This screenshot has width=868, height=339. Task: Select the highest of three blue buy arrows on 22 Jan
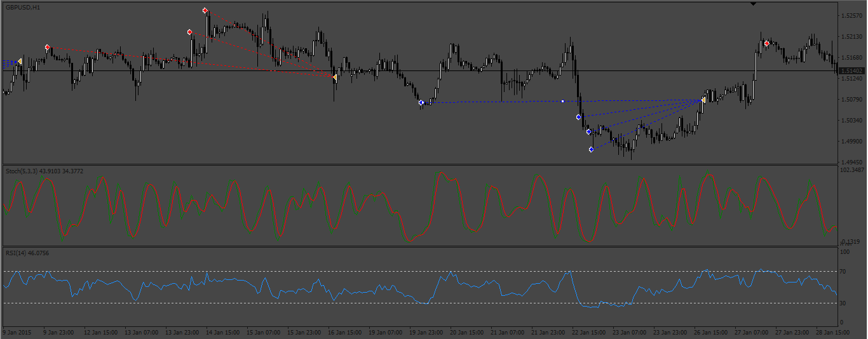pos(578,117)
